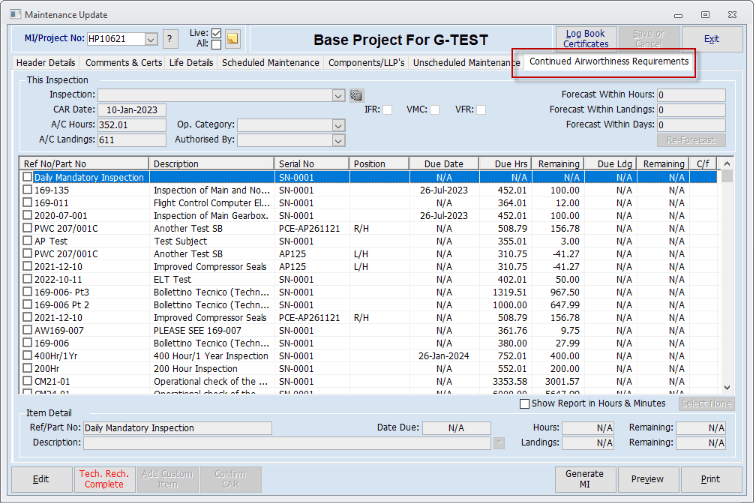The width and height of the screenshot is (754, 503).
Task: Click the Position column header
Action: (x=379, y=164)
